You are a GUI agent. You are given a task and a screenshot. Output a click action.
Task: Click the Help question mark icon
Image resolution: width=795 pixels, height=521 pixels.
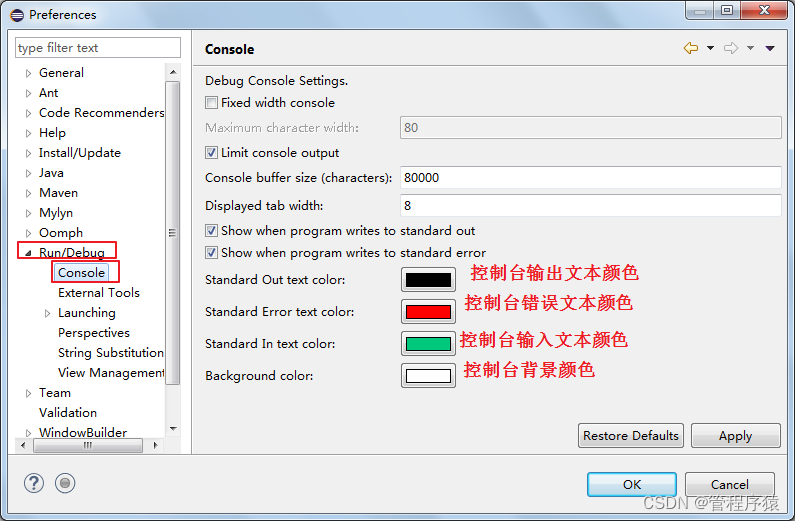pos(34,483)
